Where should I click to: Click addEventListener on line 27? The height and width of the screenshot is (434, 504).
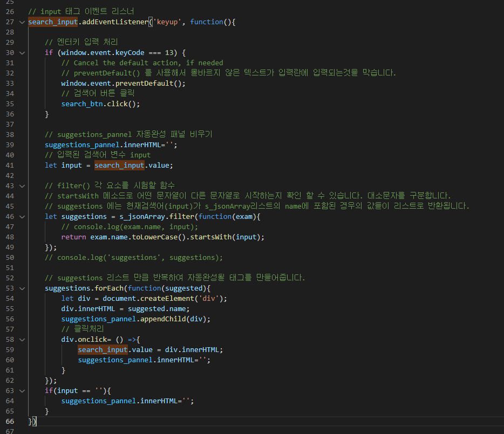115,22
